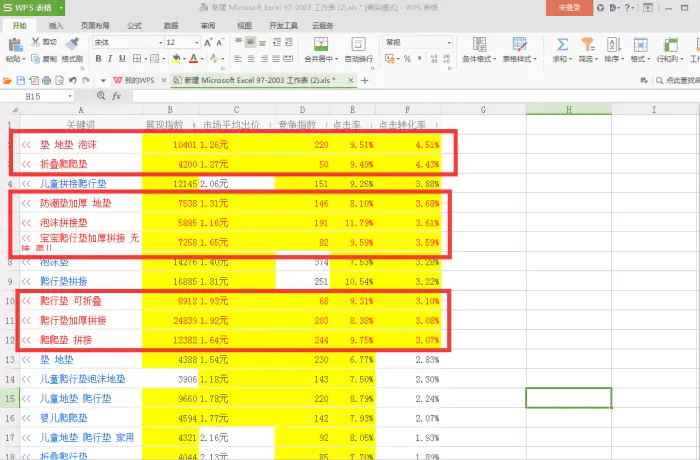
Task: Click the Conditional Formatting icon
Action: click(x=479, y=44)
